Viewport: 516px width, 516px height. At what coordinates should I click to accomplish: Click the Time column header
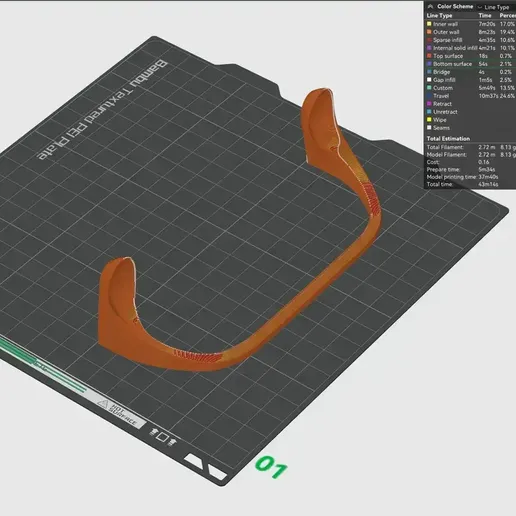click(x=485, y=16)
